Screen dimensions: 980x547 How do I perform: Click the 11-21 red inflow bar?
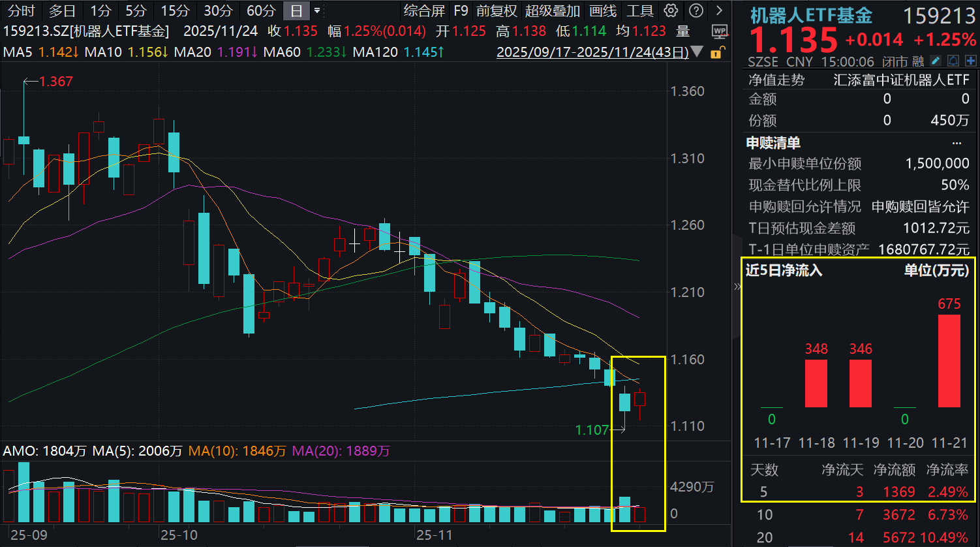pyautogui.click(x=949, y=361)
